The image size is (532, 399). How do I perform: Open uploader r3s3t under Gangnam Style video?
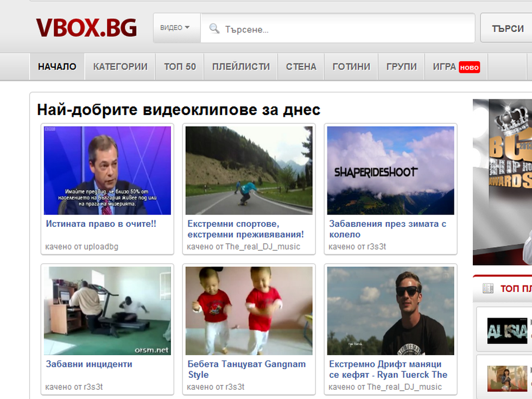coord(235,387)
